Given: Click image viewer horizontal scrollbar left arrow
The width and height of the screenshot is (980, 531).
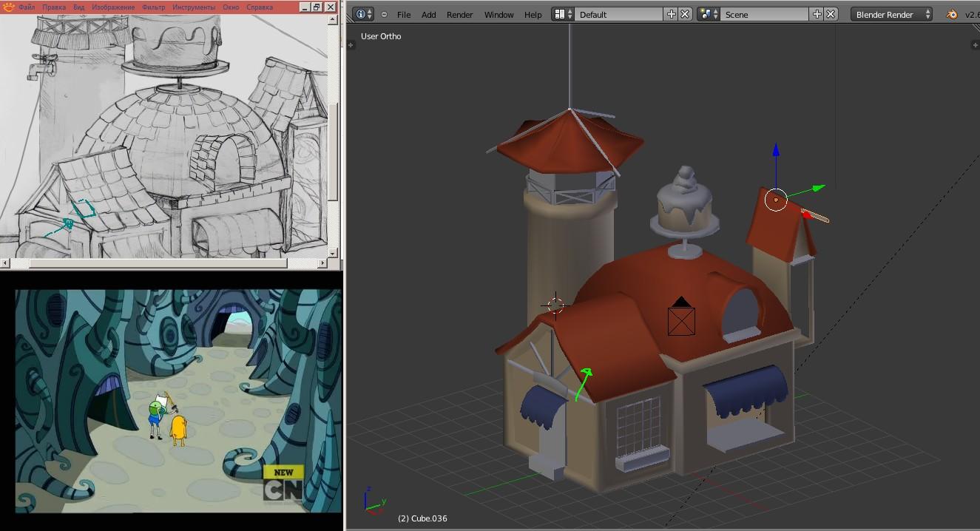Looking at the screenshot, I should tap(5, 263).
